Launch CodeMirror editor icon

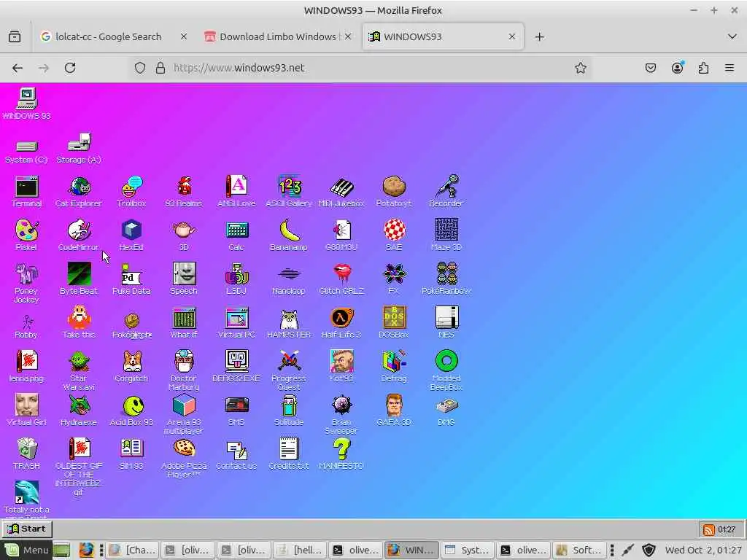(79, 236)
